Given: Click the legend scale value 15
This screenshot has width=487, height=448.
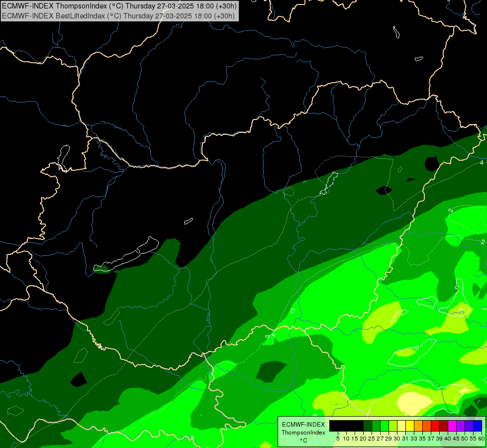Looking at the screenshot, I should [355, 439].
